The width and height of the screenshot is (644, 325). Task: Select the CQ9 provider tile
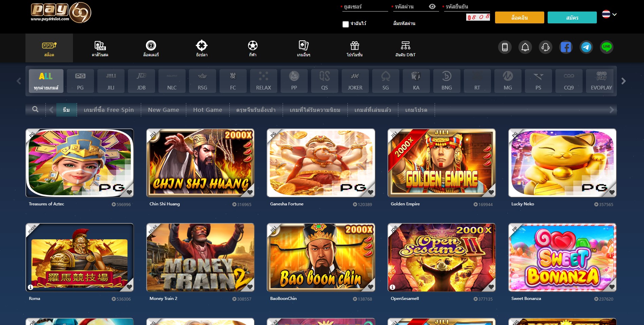569,81
